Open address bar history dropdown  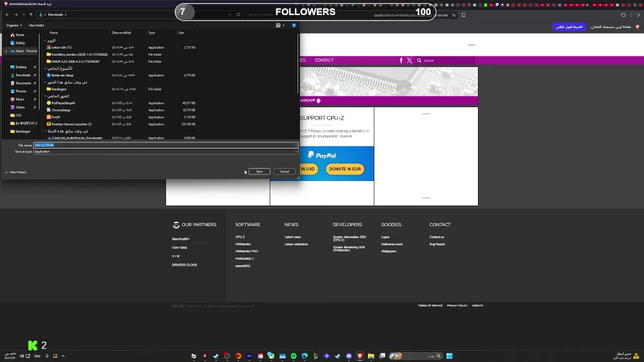pos(230,15)
